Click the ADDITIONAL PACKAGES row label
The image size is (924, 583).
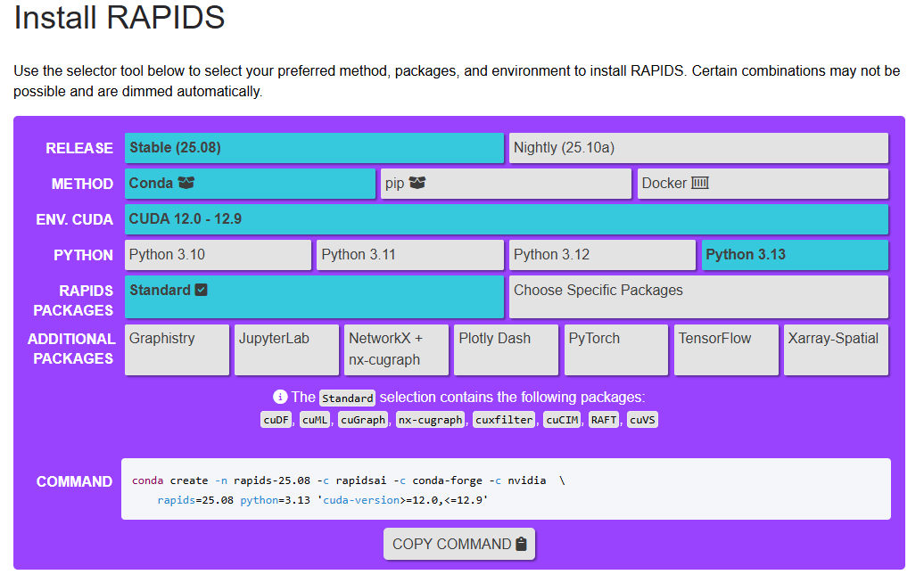click(x=72, y=349)
